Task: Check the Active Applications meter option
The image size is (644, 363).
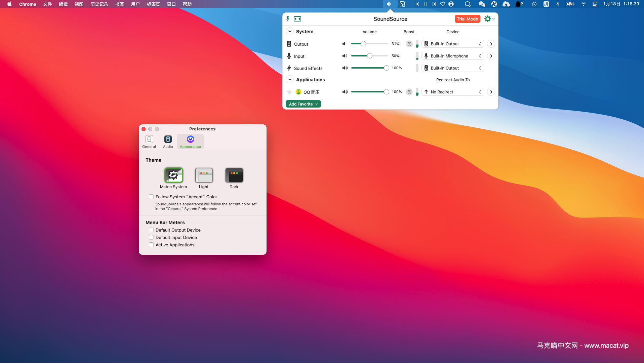Action: [x=151, y=245]
